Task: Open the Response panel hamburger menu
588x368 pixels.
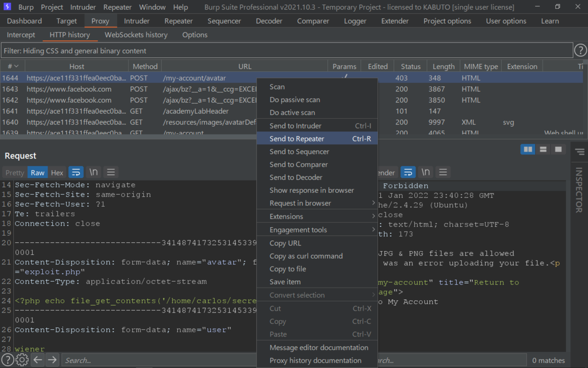Action: click(443, 172)
